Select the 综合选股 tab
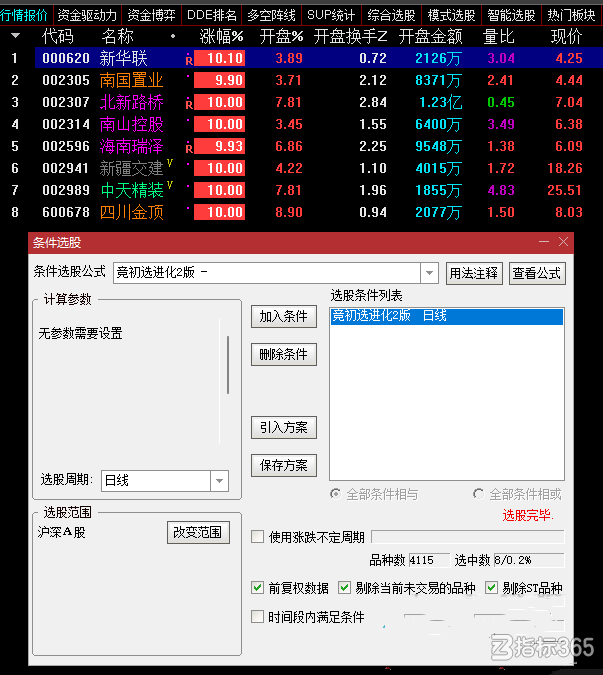This screenshot has height=675, width=603. point(392,15)
